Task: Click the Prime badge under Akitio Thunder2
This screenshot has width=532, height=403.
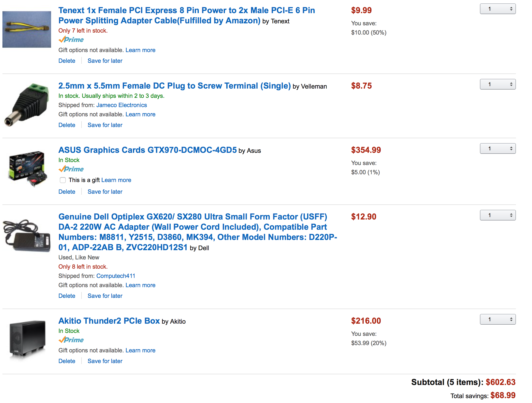Action: pos(71,340)
